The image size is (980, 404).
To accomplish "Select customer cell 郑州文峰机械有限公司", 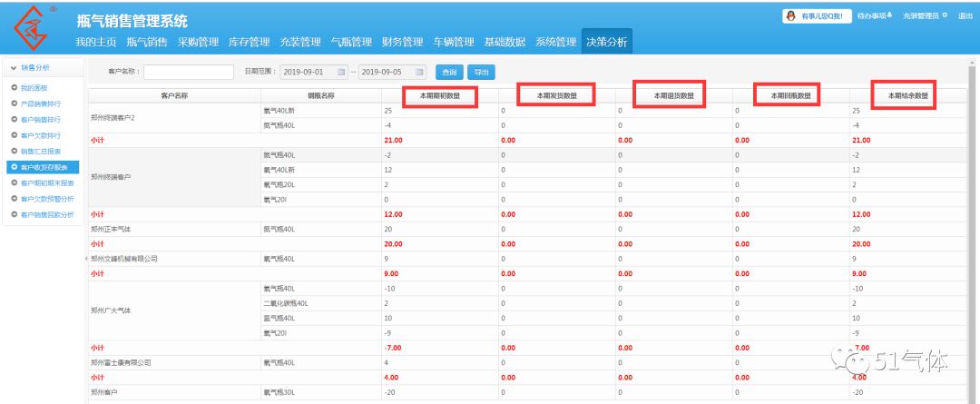I will (174, 258).
